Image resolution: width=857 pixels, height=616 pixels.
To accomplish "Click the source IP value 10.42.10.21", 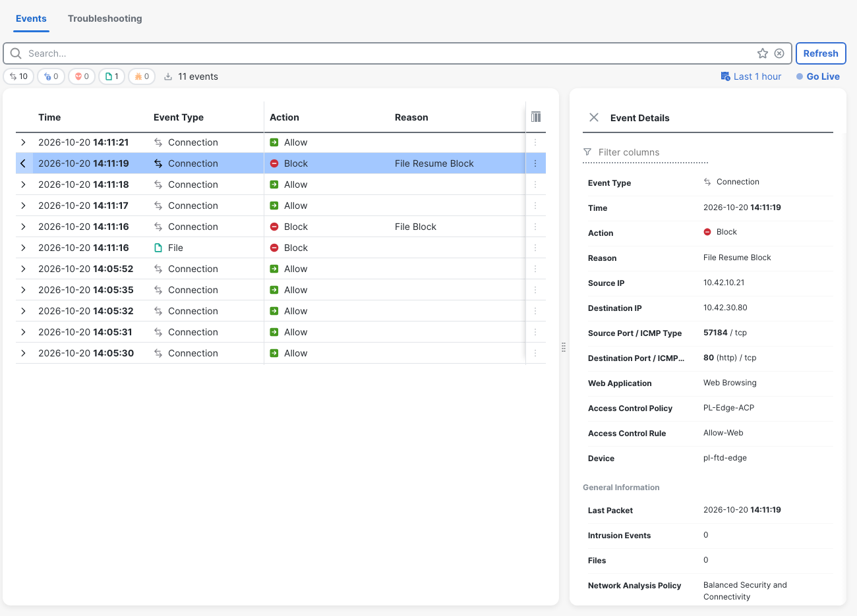I will pos(724,283).
